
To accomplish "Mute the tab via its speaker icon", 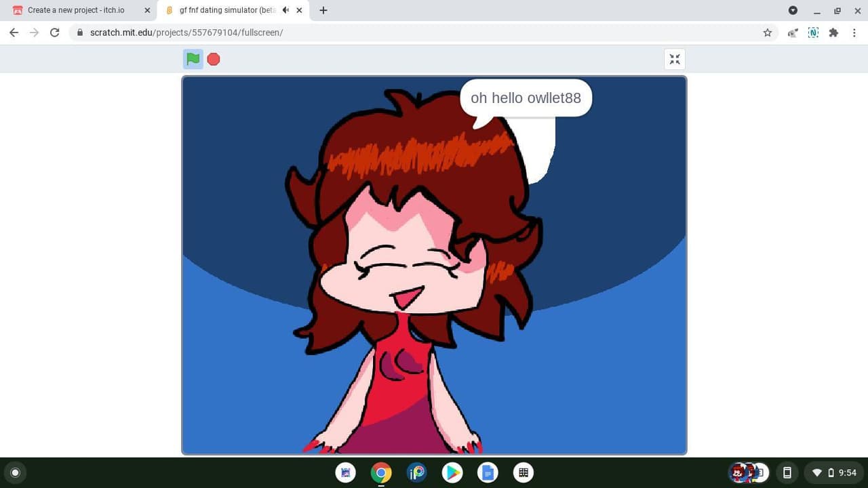I will click(x=285, y=10).
